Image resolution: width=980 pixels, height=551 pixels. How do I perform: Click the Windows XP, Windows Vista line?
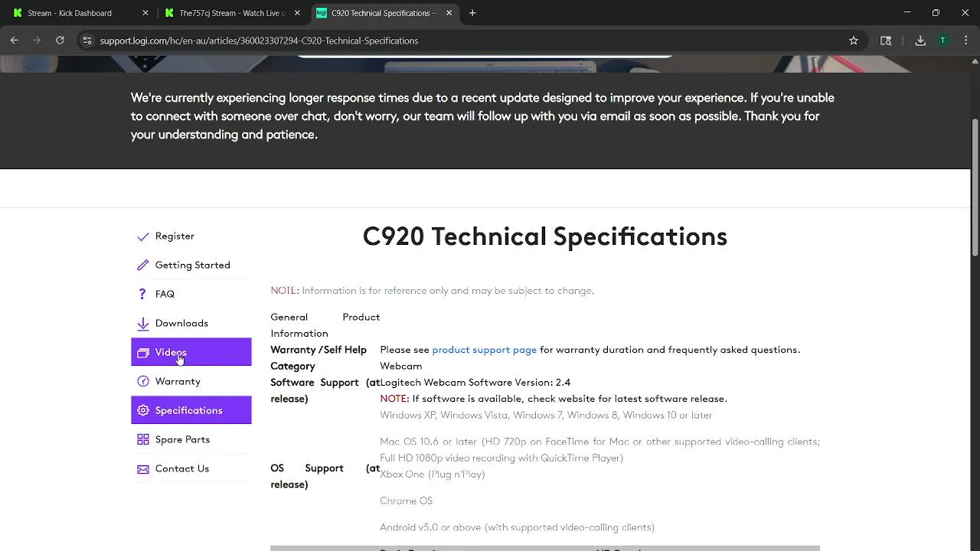pos(546,416)
